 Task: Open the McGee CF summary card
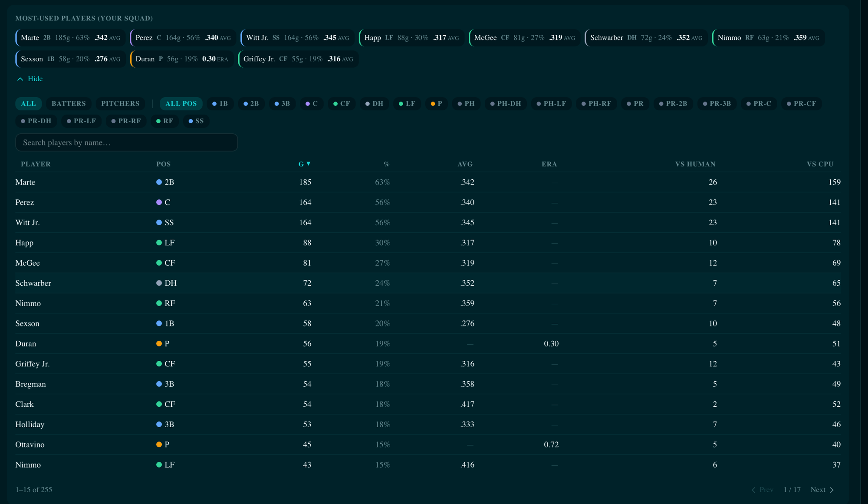pos(524,38)
